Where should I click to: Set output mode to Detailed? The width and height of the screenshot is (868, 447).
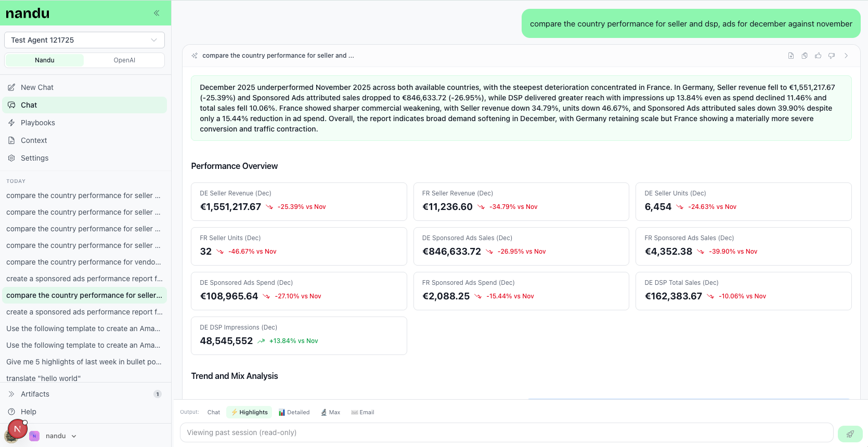294,412
